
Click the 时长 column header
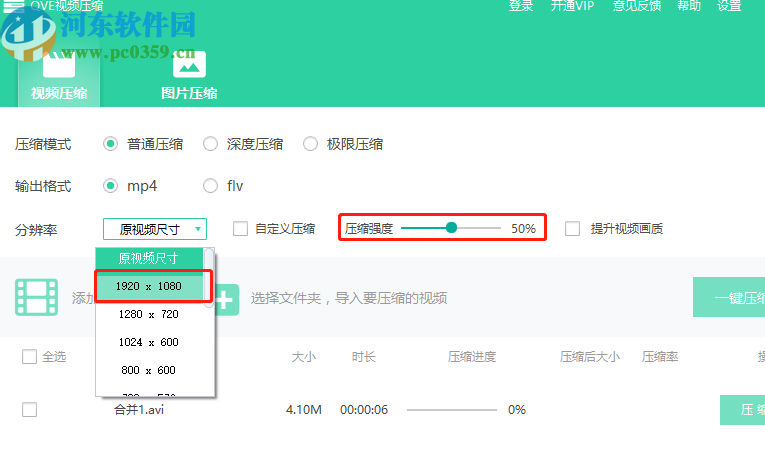point(364,357)
